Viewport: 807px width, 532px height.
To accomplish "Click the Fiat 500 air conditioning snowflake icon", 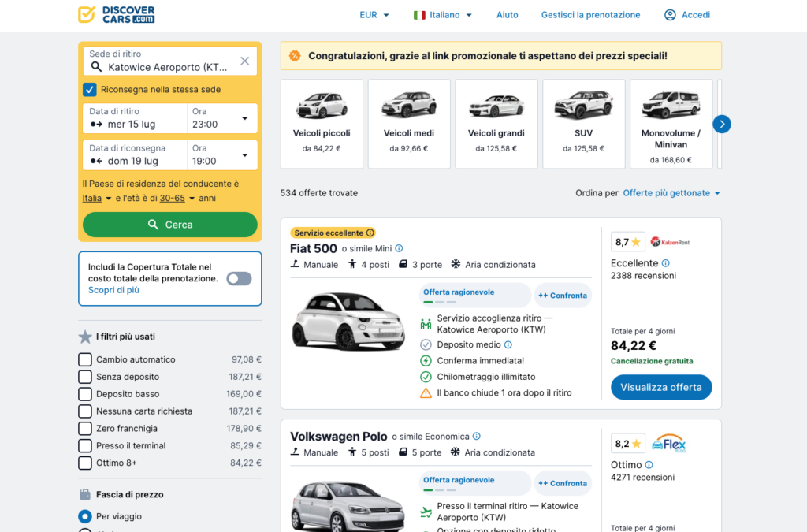I will click(456, 264).
